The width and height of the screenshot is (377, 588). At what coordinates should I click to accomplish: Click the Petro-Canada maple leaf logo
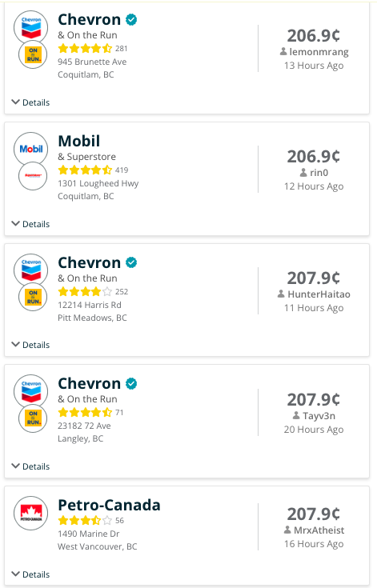pos(30,513)
